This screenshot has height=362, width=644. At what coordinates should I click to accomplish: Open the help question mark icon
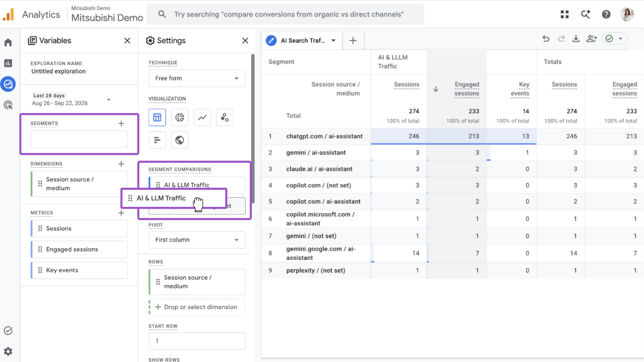[x=606, y=14]
